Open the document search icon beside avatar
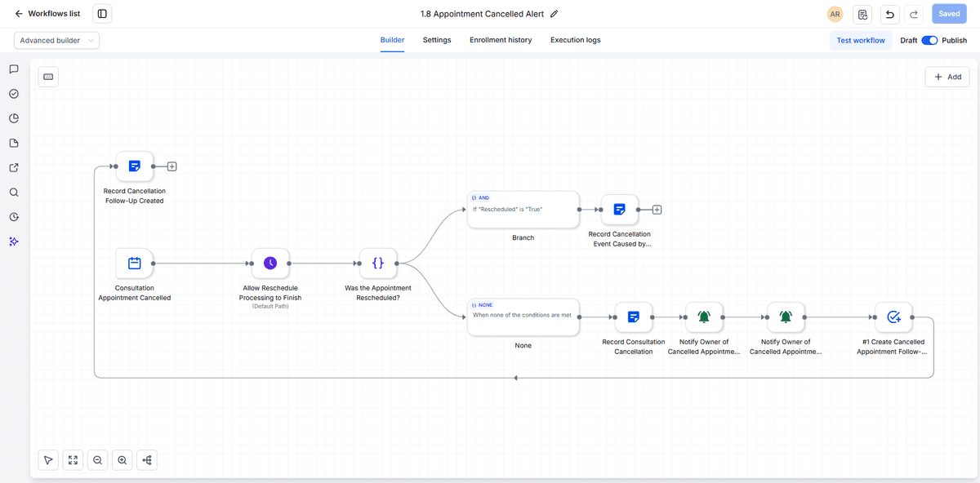The image size is (980, 483). tap(862, 14)
